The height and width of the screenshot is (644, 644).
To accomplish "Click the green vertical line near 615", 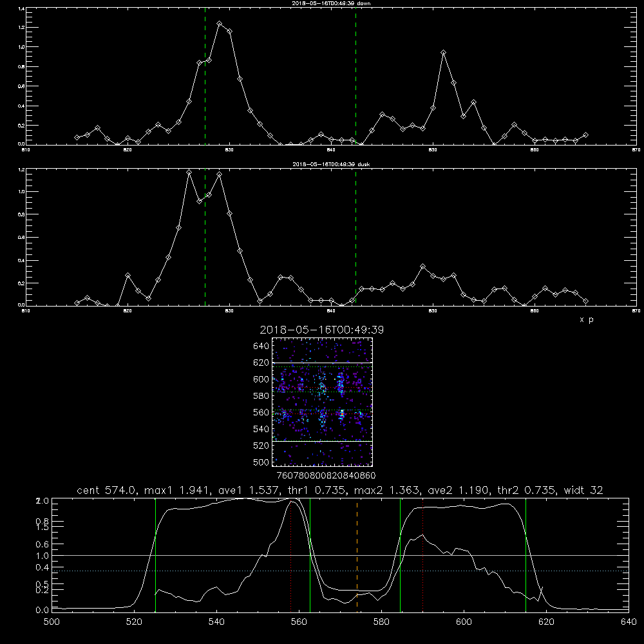I will [x=526, y=554].
